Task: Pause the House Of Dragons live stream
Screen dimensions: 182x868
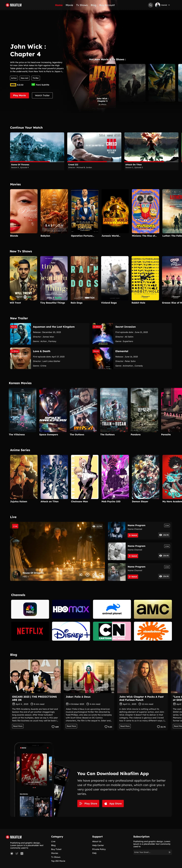Action: coord(87,575)
